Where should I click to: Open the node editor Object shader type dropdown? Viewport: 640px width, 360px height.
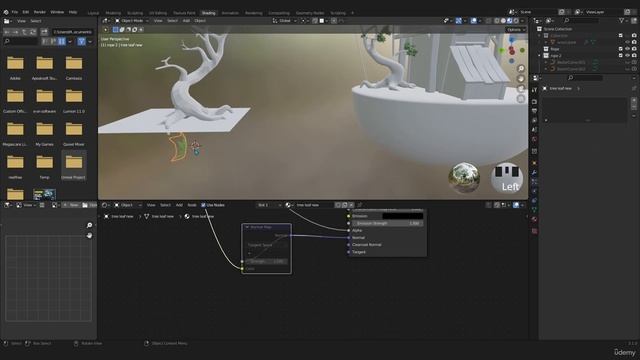pos(128,205)
